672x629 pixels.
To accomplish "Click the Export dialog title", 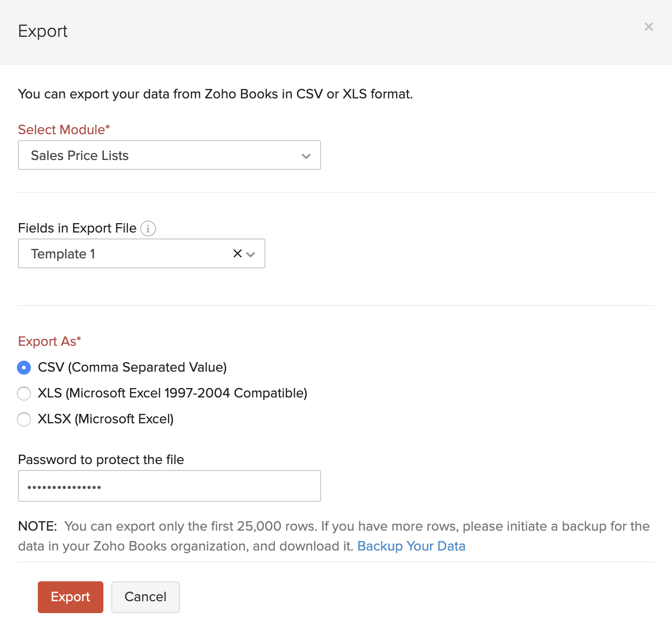I will 43,31.
